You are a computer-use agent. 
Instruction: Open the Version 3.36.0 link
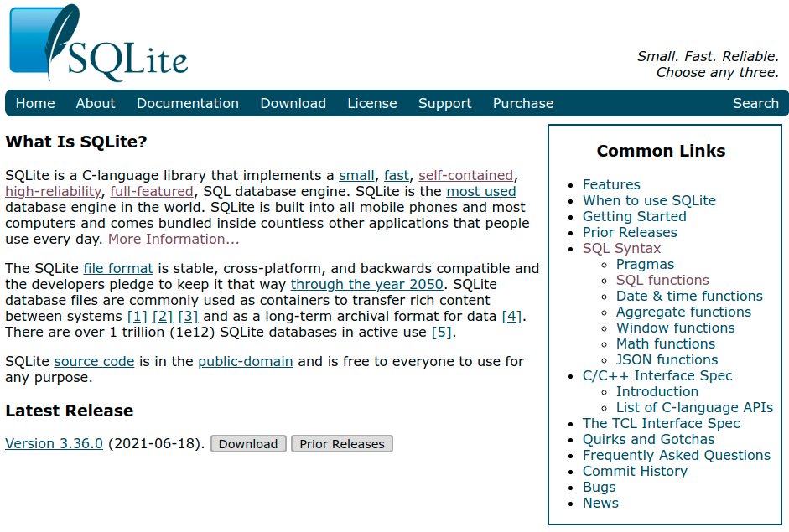tap(54, 443)
